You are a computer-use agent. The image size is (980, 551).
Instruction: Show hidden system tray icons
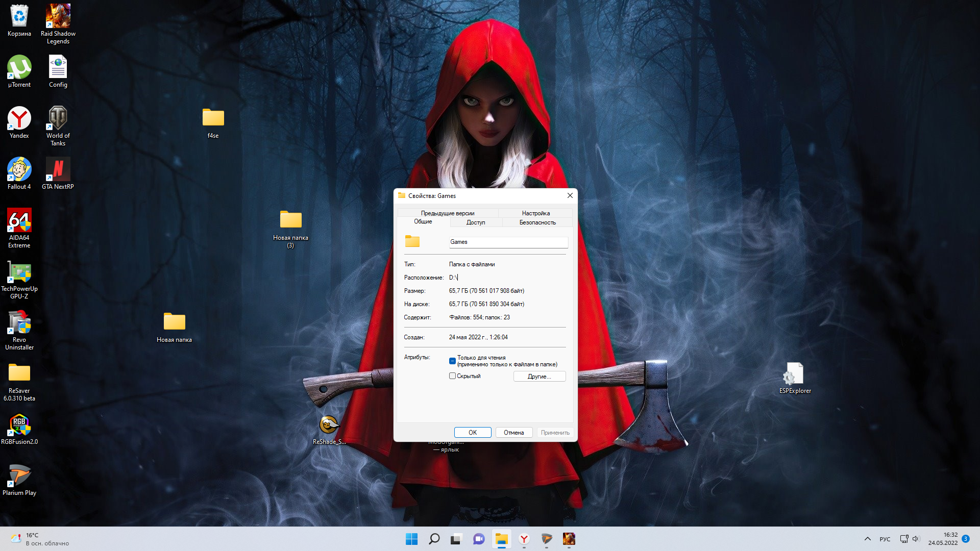(x=867, y=539)
